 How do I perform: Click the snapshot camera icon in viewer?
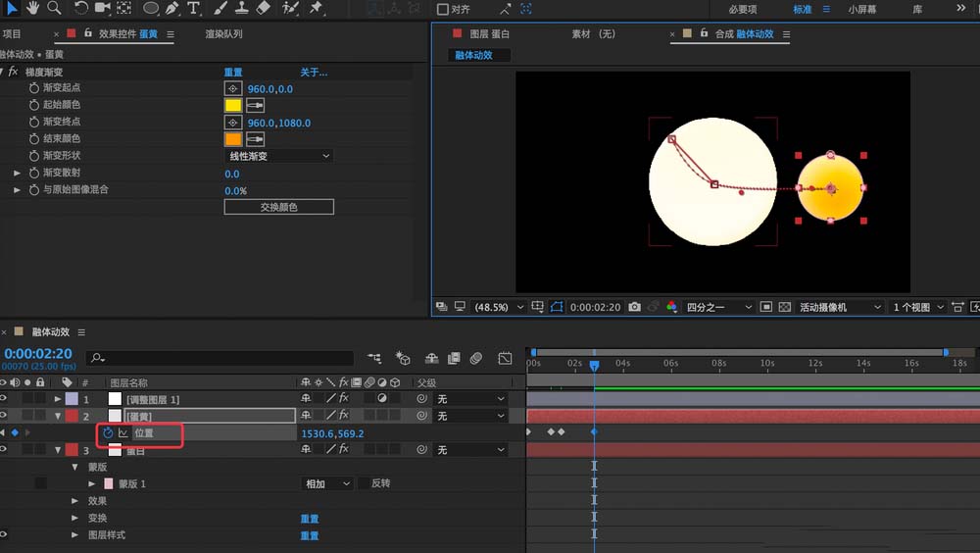tap(634, 307)
